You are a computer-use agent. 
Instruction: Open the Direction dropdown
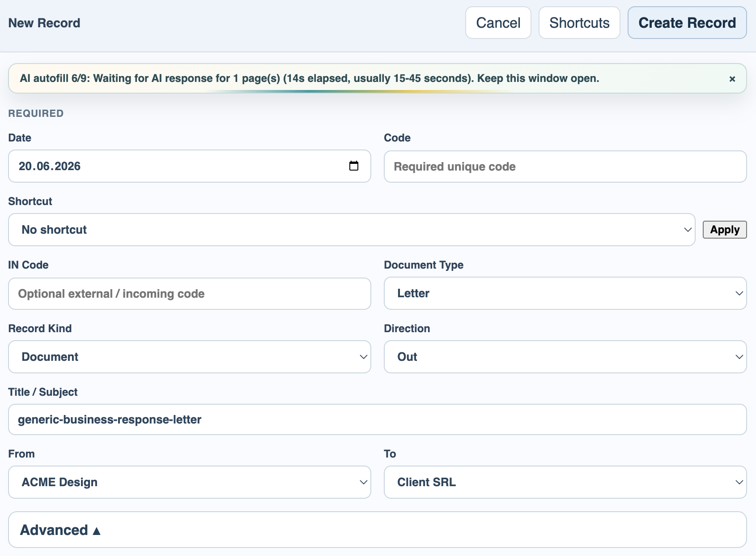pos(565,357)
